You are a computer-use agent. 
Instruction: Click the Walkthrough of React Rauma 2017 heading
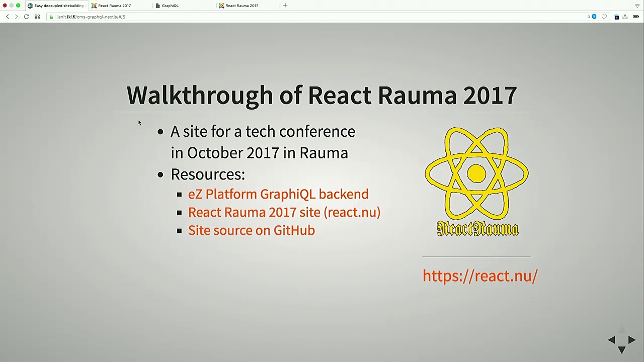click(x=321, y=95)
